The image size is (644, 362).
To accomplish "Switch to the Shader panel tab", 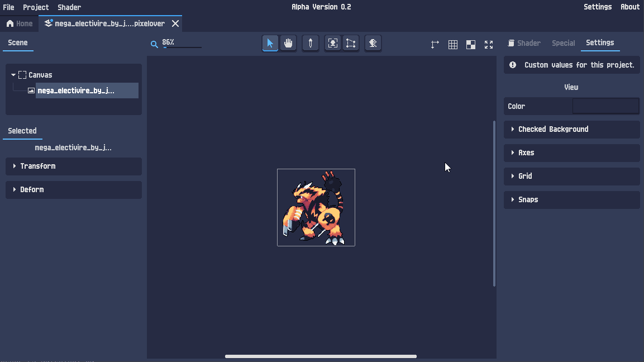I will (524, 42).
